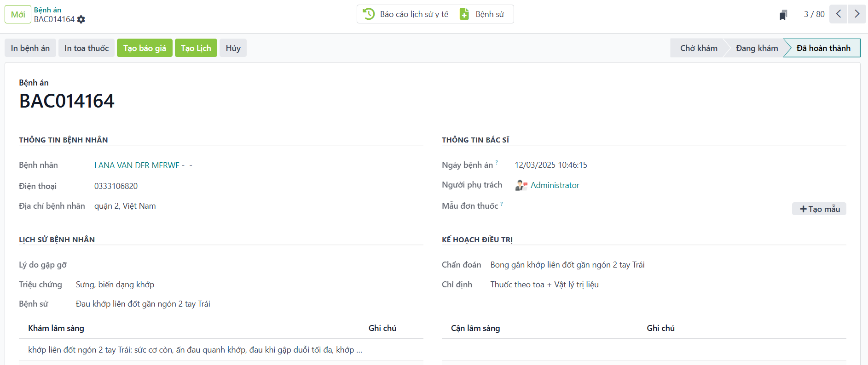868x365 pixels.
Task: Click the bookmark icon near record counter
Action: point(783,15)
